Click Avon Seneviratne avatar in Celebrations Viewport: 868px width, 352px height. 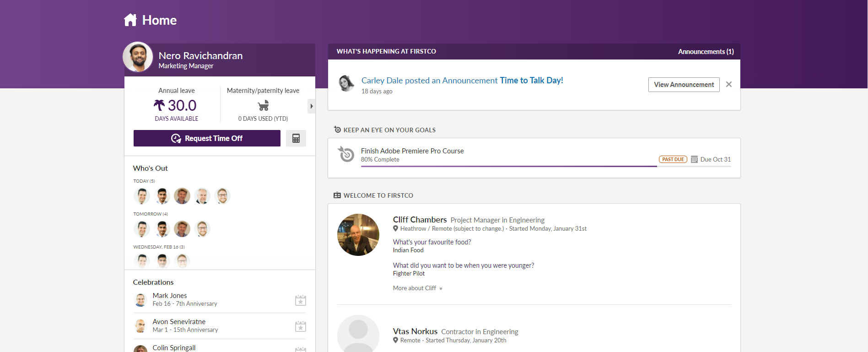coord(140,326)
